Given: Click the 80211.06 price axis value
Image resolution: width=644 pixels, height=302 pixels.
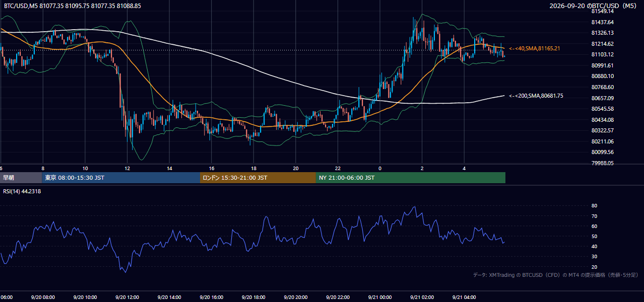Looking at the screenshot, I should pos(602,141).
